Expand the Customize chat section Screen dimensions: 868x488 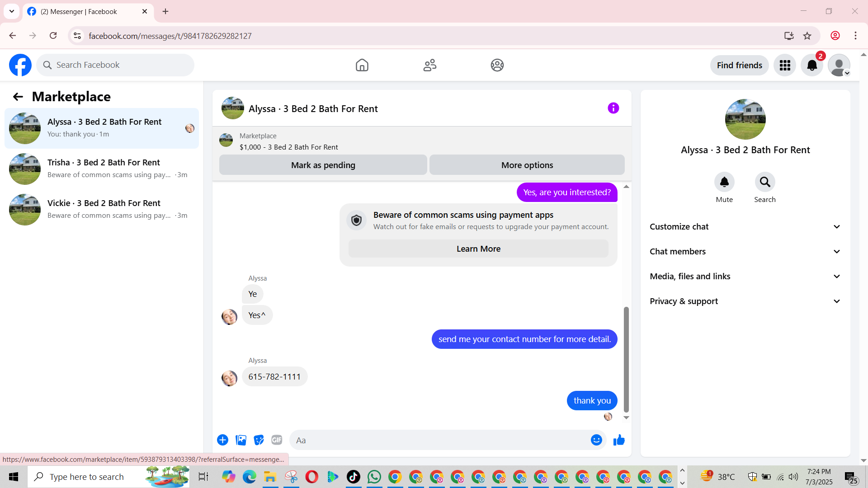tap(745, 227)
